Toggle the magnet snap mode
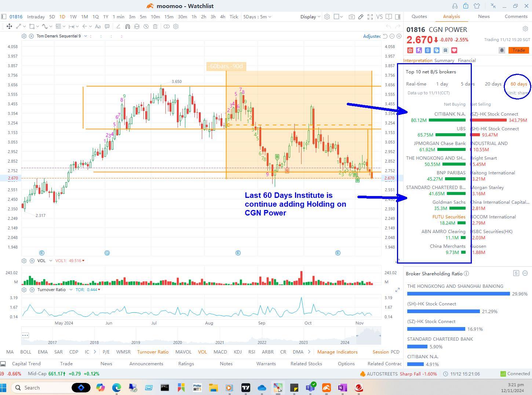This screenshot has width=532, height=395. click(127, 26)
